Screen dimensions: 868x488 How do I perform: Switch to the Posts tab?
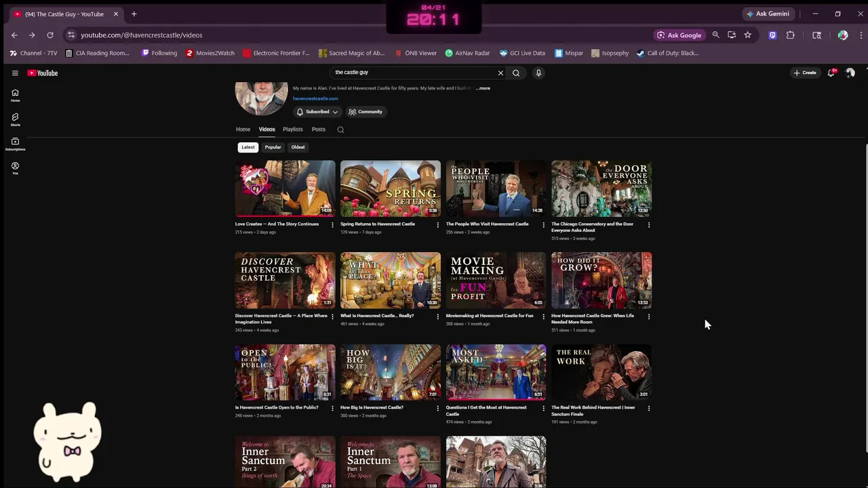319,129
